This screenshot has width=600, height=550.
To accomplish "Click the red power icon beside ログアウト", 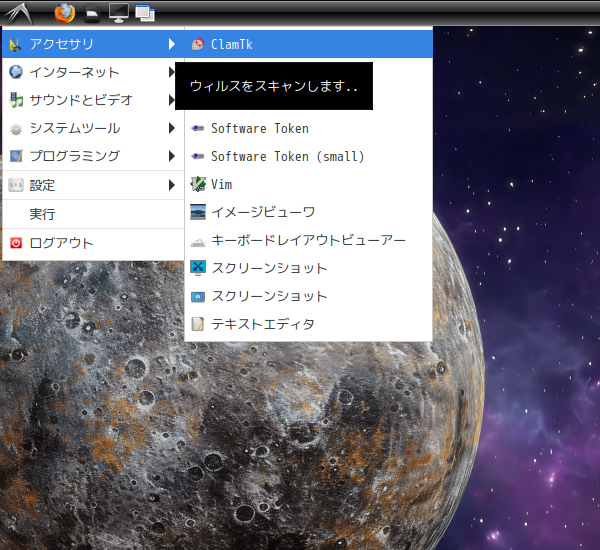I will pyautogui.click(x=16, y=243).
